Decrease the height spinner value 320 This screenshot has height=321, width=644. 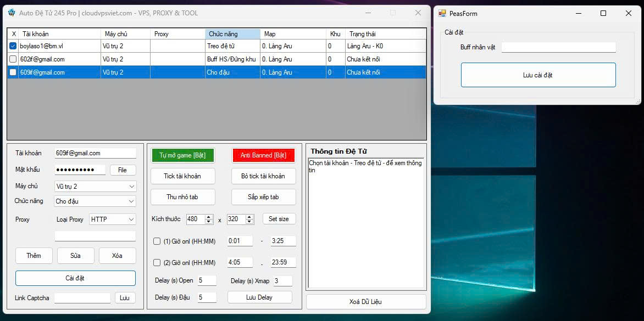pyautogui.click(x=249, y=222)
